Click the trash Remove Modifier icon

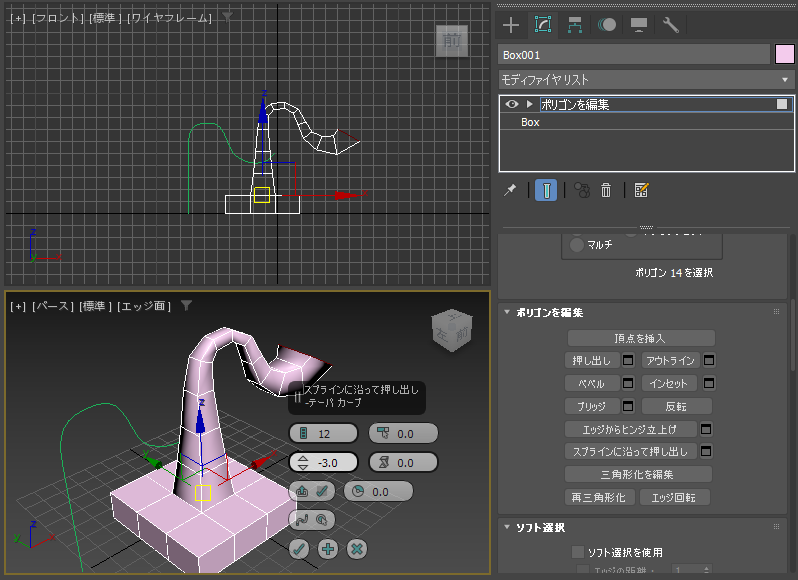pyautogui.click(x=606, y=190)
